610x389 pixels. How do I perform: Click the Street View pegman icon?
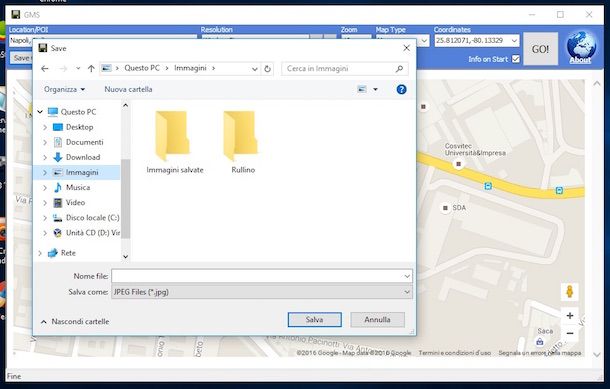tap(570, 291)
